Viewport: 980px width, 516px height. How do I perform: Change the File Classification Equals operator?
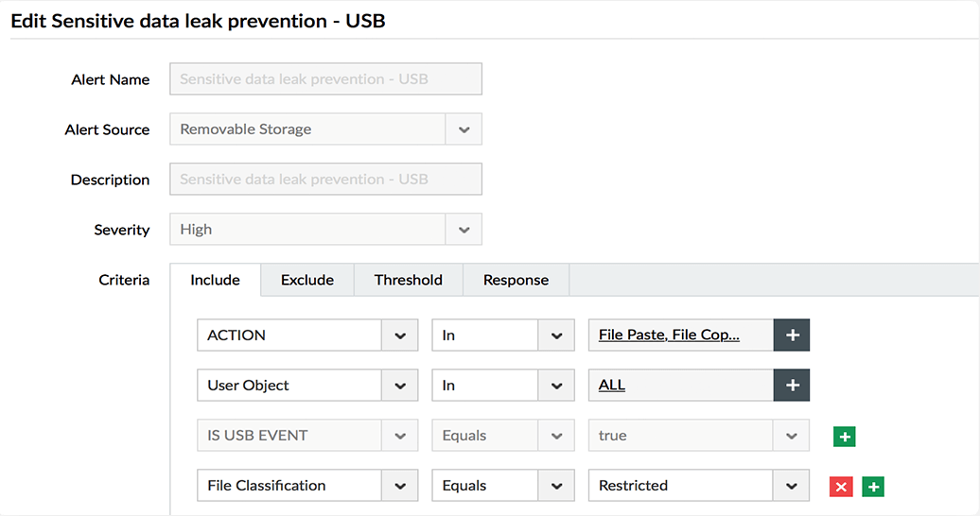click(x=556, y=486)
